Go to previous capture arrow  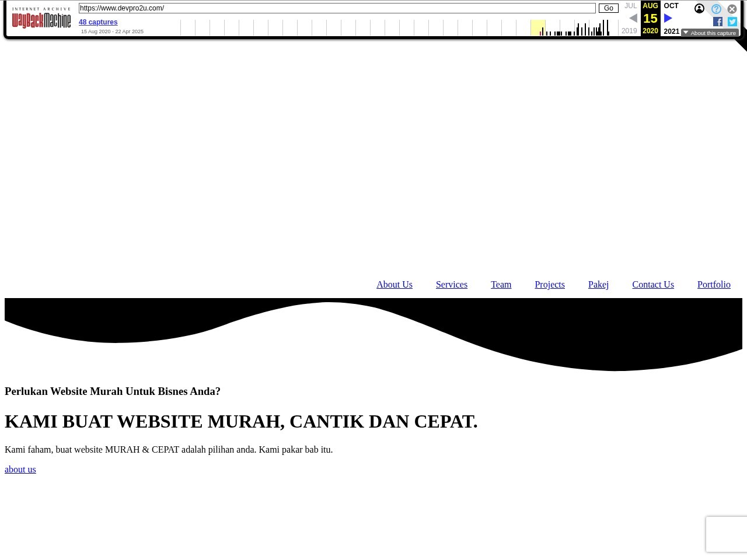tap(633, 19)
